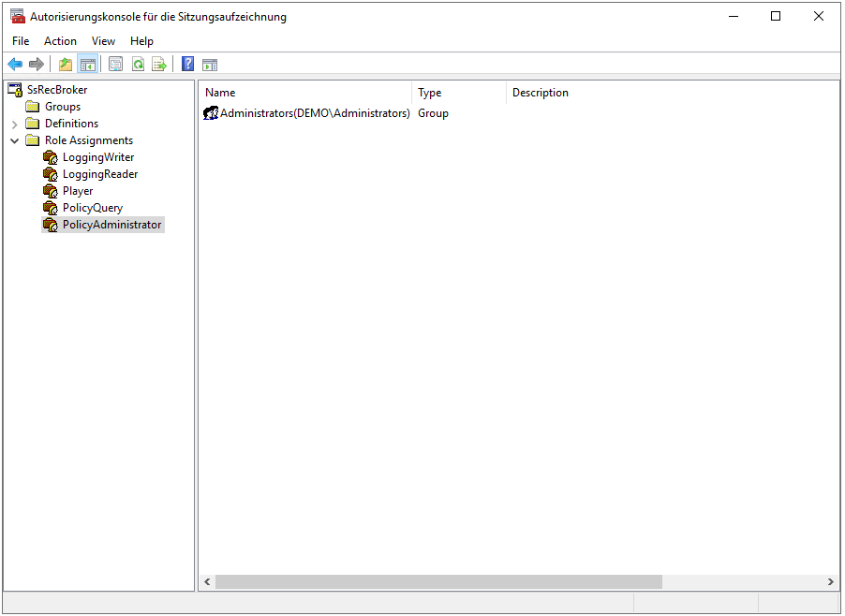Select the Up One Level folder icon
This screenshot has height=616, width=845.
click(x=65, y=64)
